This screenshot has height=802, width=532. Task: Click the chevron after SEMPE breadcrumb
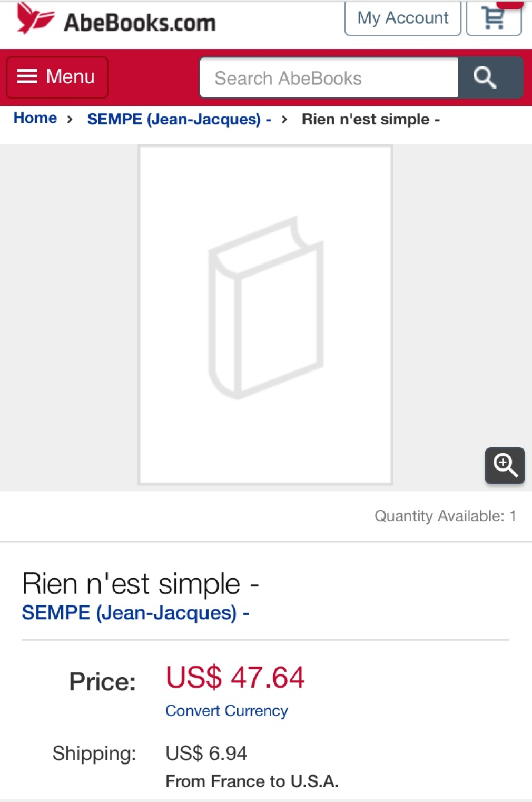point(284,119)
